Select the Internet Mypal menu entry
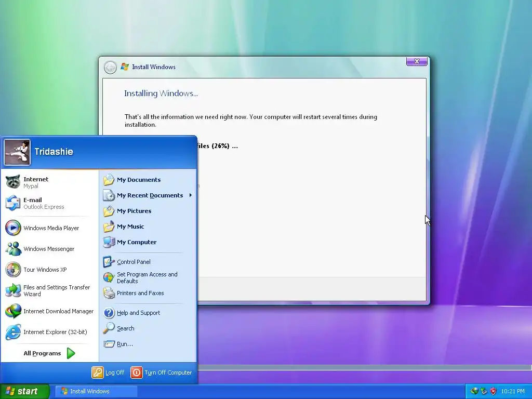The width and height of the screenshot is (532, 399). (49, 182)
